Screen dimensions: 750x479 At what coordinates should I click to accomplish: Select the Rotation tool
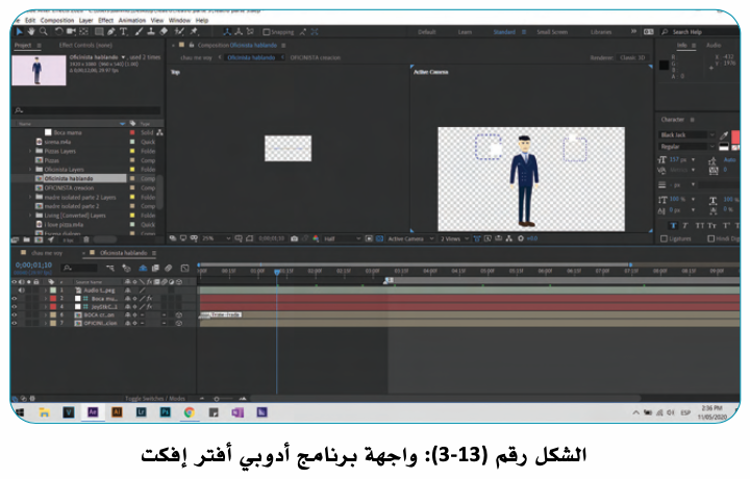click(x=58, y=32)
